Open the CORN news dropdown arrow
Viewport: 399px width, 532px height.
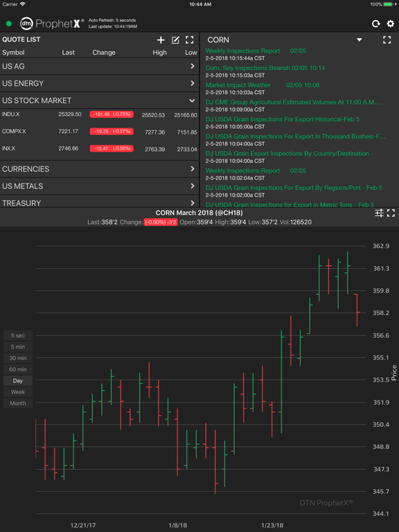360,40
